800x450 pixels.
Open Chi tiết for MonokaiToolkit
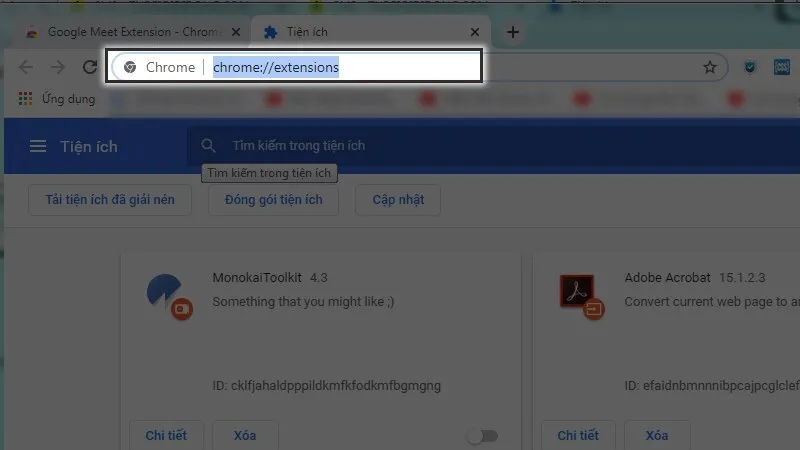[166, 435]
